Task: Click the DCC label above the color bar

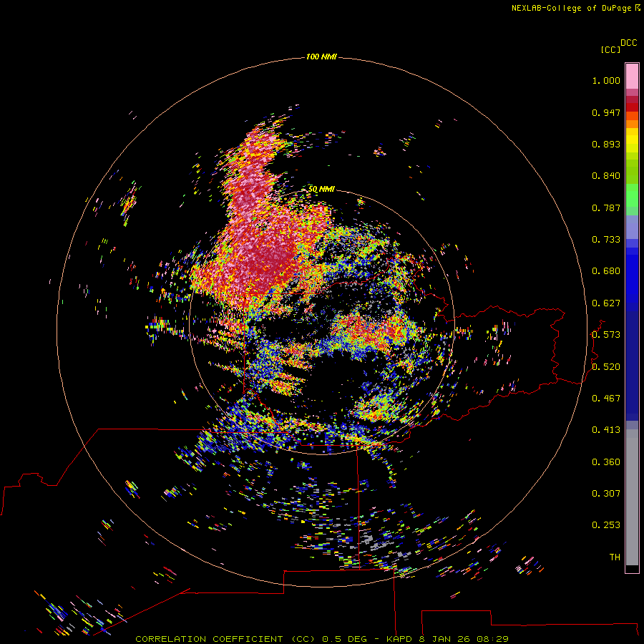Action: pyautogui.click(x=629, y=43)
